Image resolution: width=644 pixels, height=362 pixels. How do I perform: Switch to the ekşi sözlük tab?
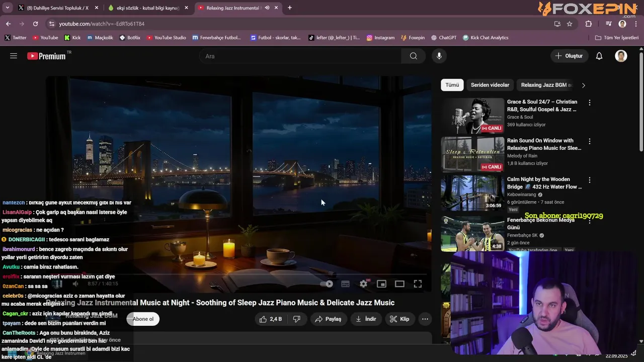tap(146, 8)
